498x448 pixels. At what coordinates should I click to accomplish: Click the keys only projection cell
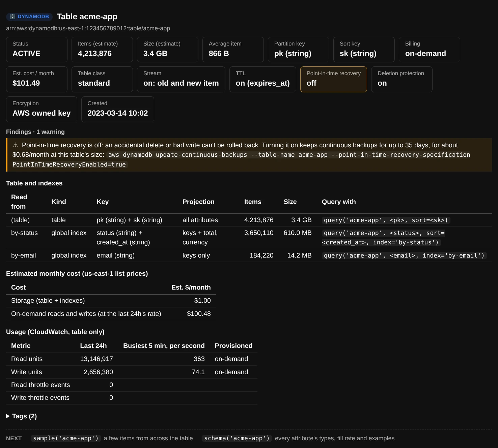point(196,256)
